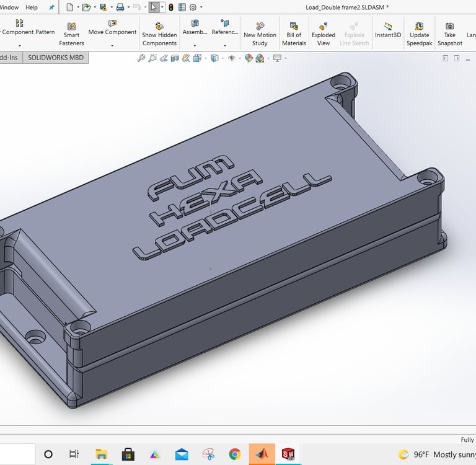
Task: Expand Print dropdown arrow
Action: [129, 7]
